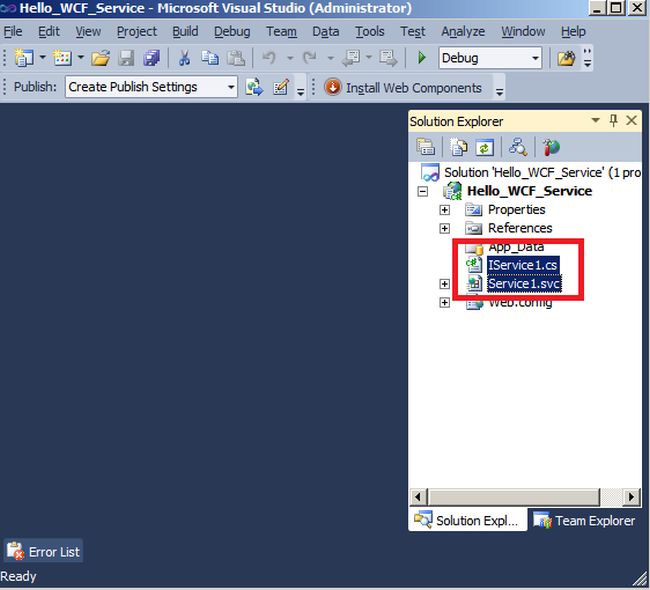This screenshot has height=590, width=650.
Task: Click the View Class Diagram icon
Action: point(518,147)
